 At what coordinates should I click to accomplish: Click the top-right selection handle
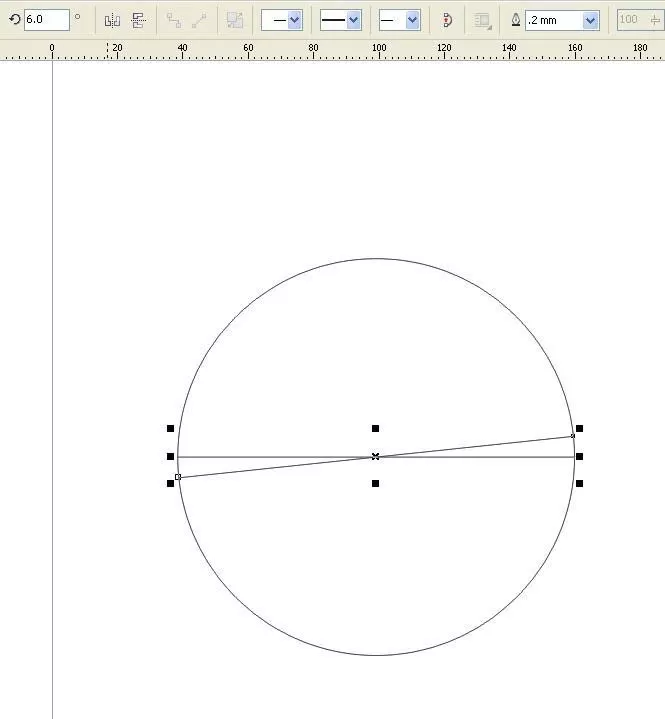(580, 428)
